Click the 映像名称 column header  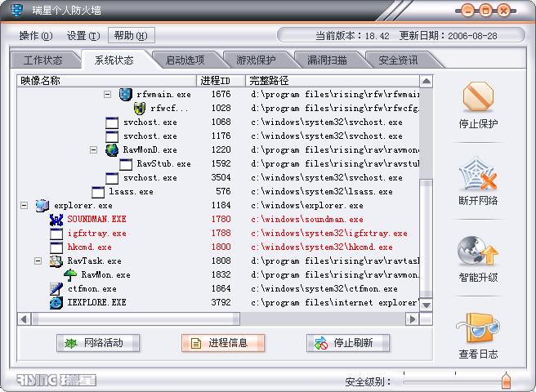[107, 81]
